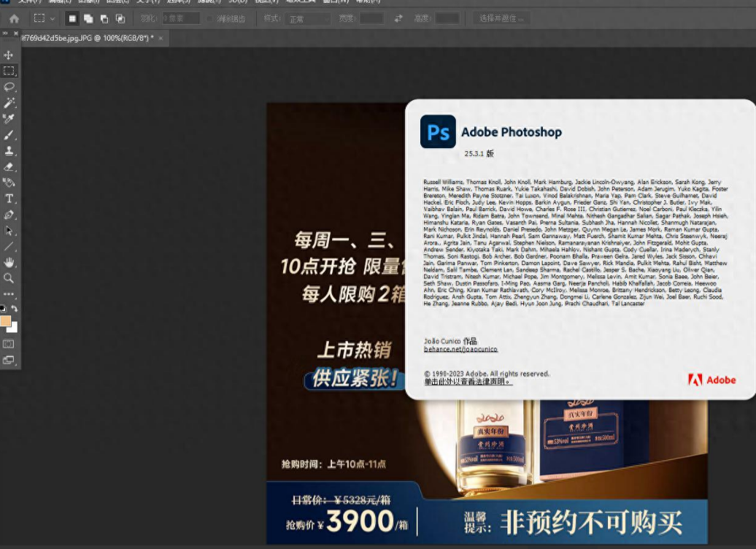Select the Path Selection arrow tool
This screenshot has width=756, height=549.
(x=9, y=231)
